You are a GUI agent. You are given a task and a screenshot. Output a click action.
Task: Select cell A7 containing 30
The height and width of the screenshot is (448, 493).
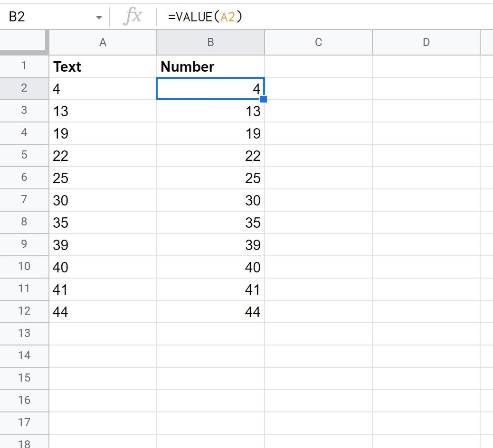point(103,200)
